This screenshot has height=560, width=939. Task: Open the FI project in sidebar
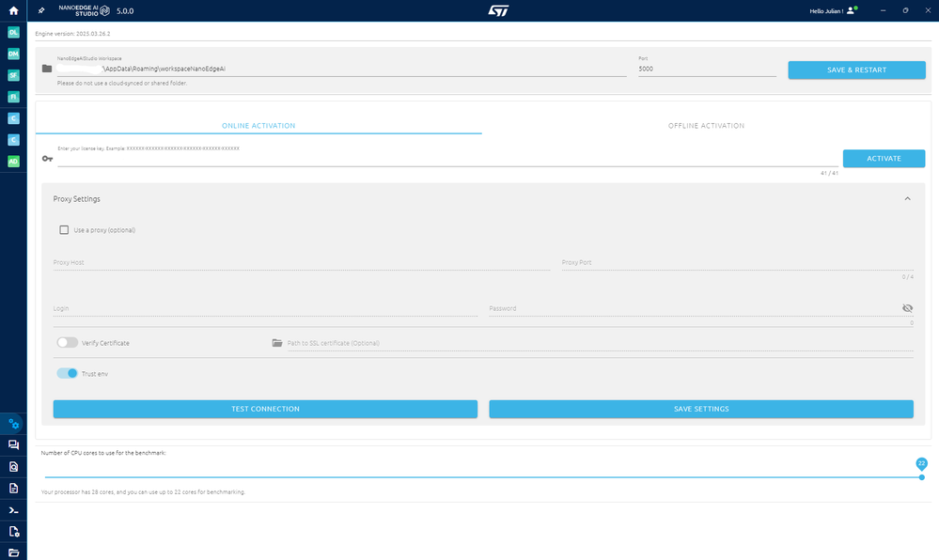point(13,97)
